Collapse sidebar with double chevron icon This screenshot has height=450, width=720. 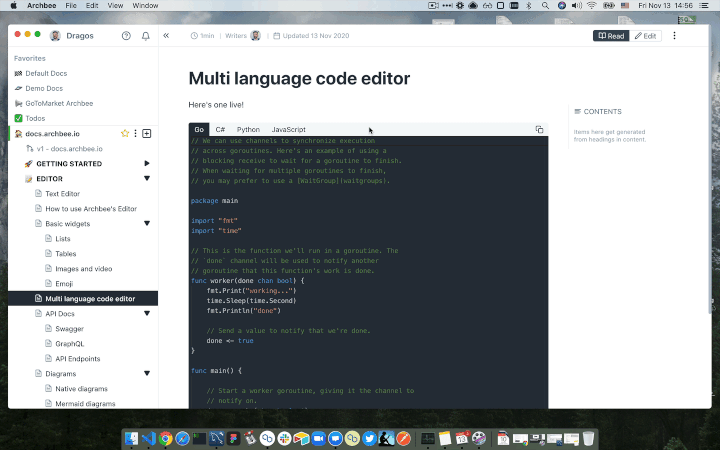167,36
